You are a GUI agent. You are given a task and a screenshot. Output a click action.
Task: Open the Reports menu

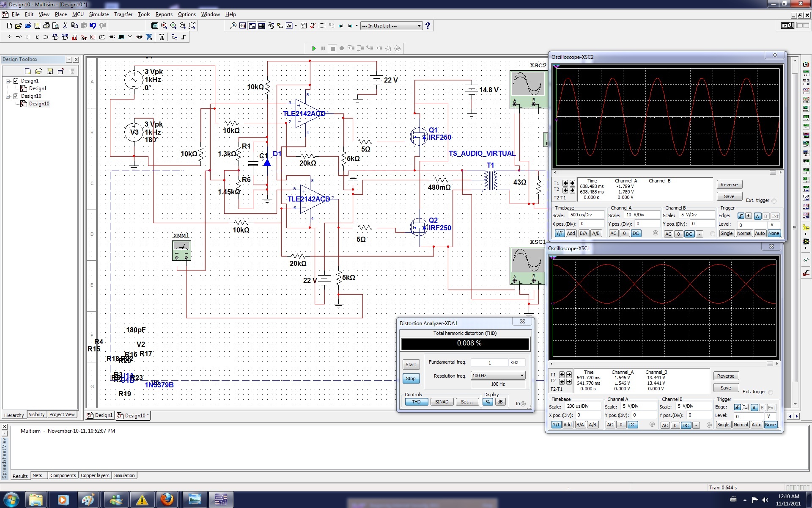click(x=164, y=14)
